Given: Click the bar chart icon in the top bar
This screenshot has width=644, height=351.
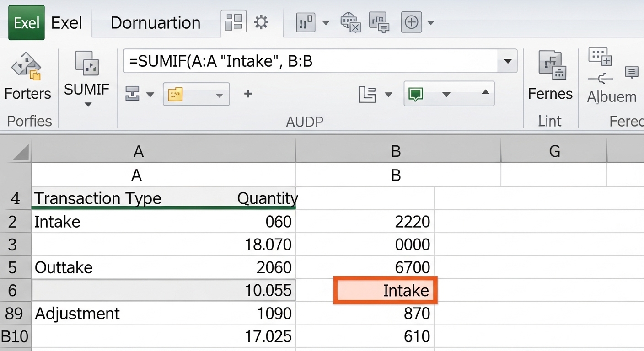Looking at the screenshot, I should (306, 22).
